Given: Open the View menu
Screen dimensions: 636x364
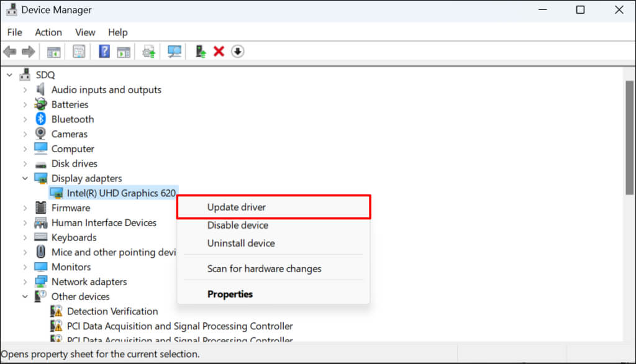Looking at the screenshot, I should [84, 32].
